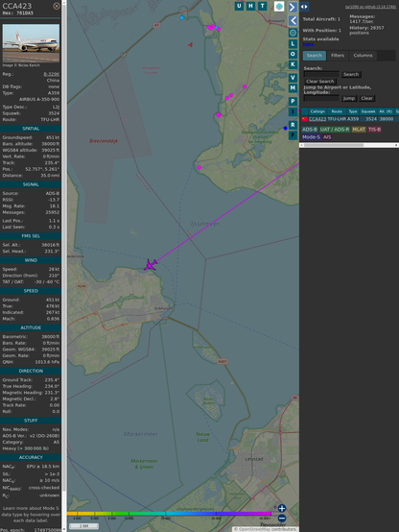Image resolution: width=399 pixels, height=532 pixels.
Task: Close the CCA423 aircraft details panel
Action: (x=57, y=6)
